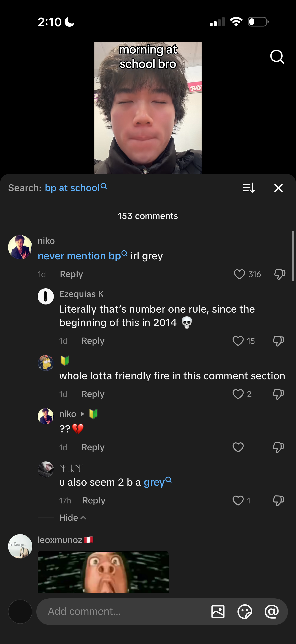The image size is (296, 644).
Task: Collapse replies with the Hide chevron
Action: (x=73, y=518)
